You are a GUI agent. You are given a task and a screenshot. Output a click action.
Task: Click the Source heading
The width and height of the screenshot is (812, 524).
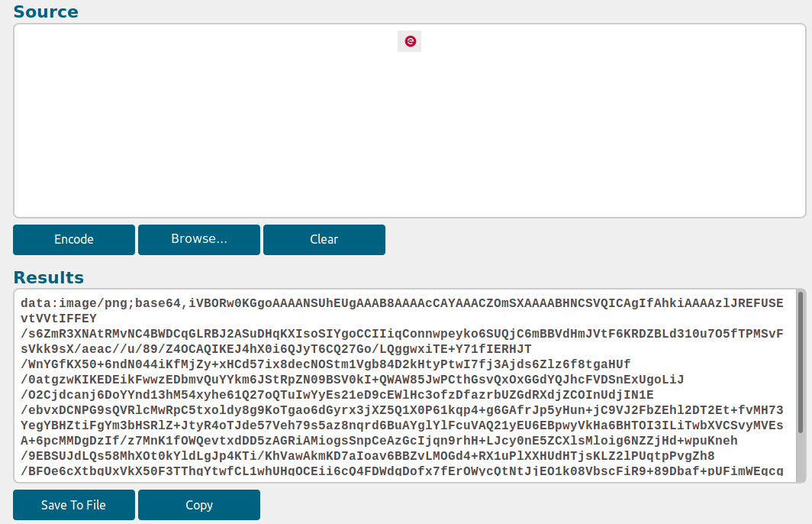pyautogui.click(x=46, y=11)
